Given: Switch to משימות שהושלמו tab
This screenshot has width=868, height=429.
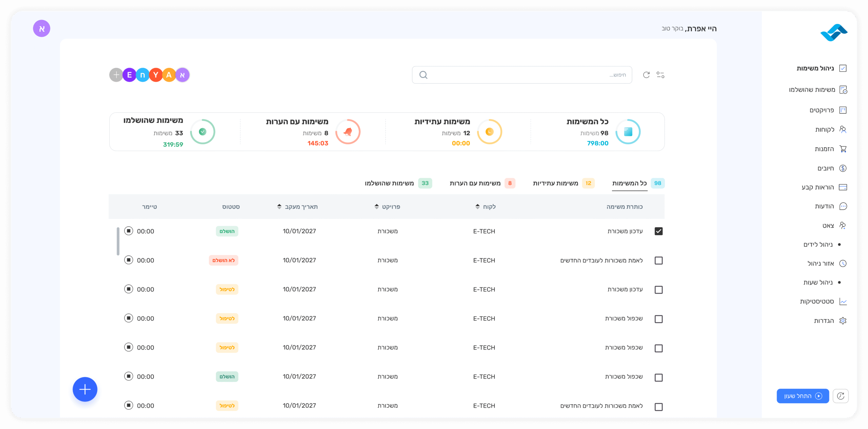Looking at the screenshot, I should 389,183.
